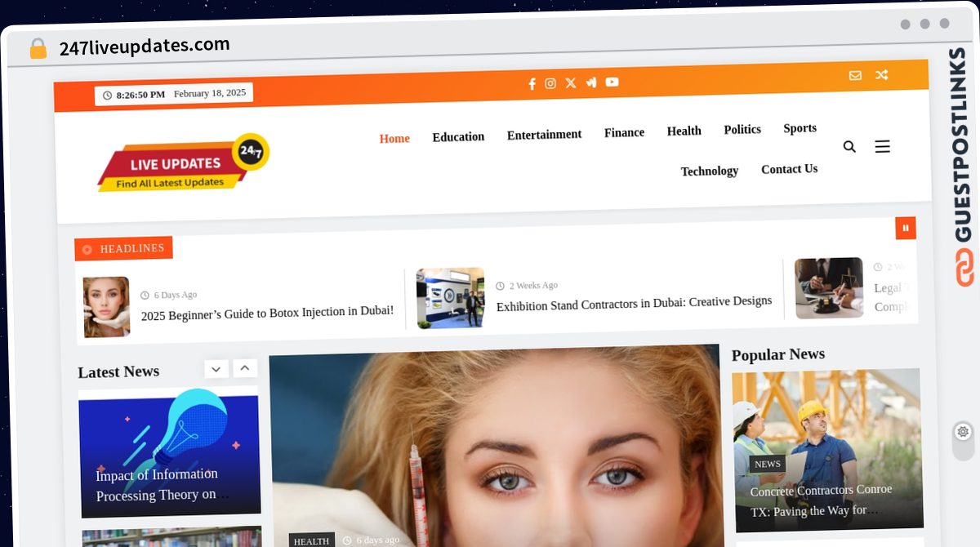
Task: Click the Concrete Contractors Conroe TX thumbnail
Action: pos(826,447)
